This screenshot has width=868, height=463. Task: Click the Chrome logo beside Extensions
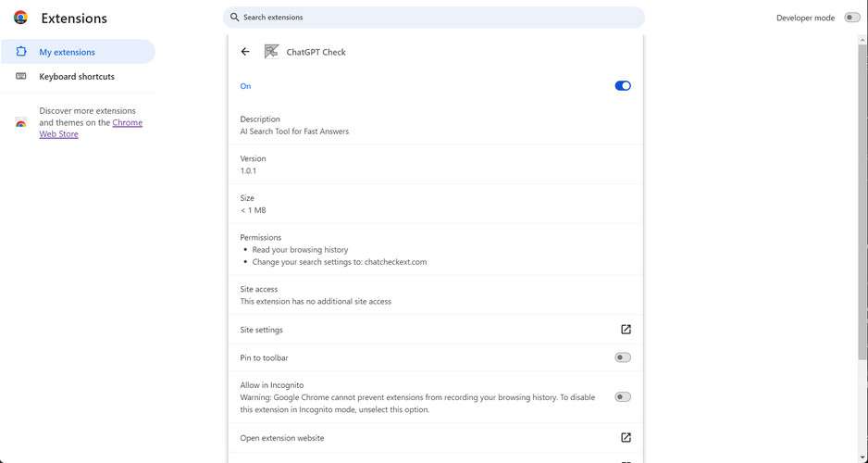pos(20,18)
